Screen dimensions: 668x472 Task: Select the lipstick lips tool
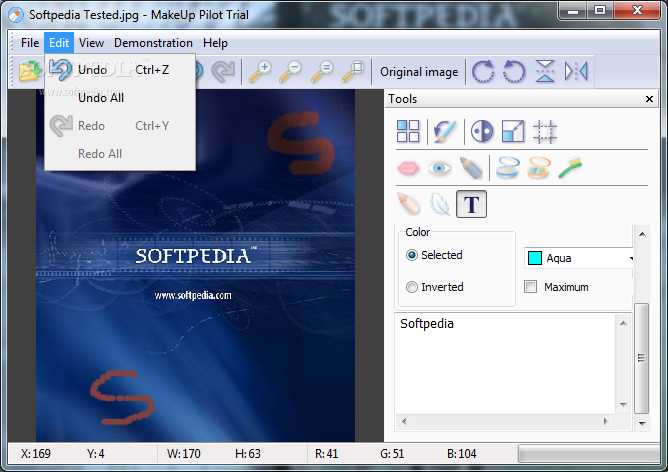408,168
